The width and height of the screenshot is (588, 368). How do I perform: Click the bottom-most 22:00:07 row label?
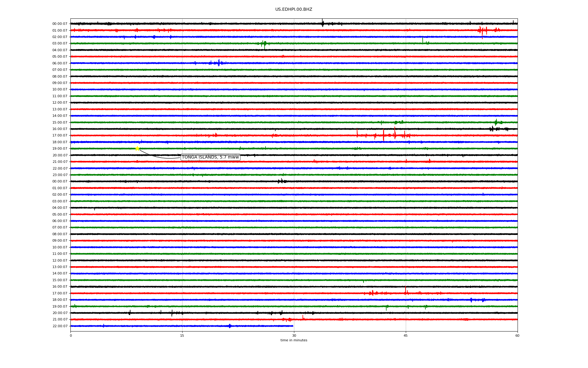(x=60, y=326)
